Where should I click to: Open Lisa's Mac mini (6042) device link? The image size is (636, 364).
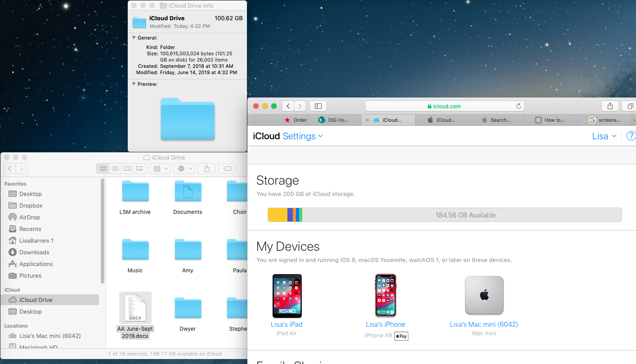[x=484, y=324]
